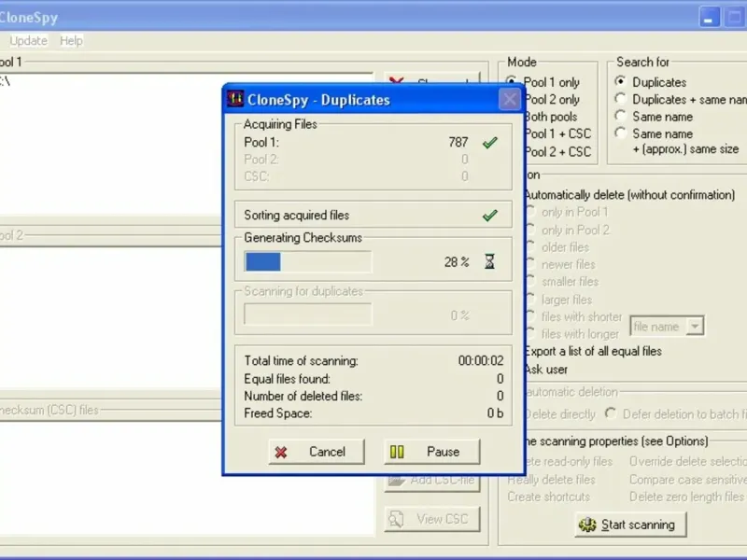The width and height of the screenshot is (747, 560).
Task: Select the older files option
Action: (x=557, y=247)
